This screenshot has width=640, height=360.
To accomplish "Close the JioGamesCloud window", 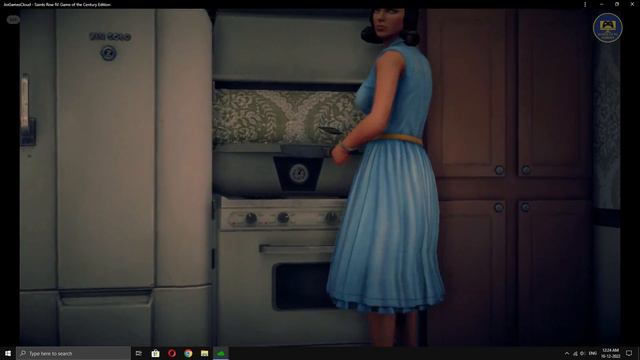I will (632, 4).
